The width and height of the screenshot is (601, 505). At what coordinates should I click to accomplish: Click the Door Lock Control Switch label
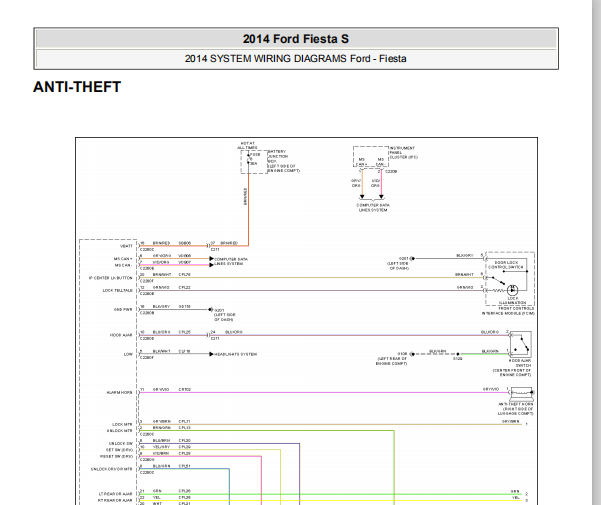point(506,265)
